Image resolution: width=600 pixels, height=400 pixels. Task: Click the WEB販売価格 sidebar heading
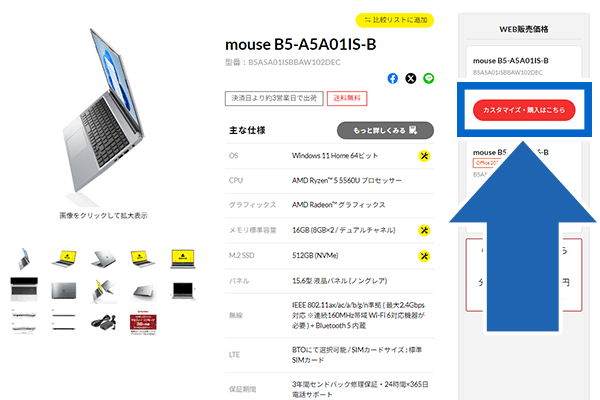(524, 29)
